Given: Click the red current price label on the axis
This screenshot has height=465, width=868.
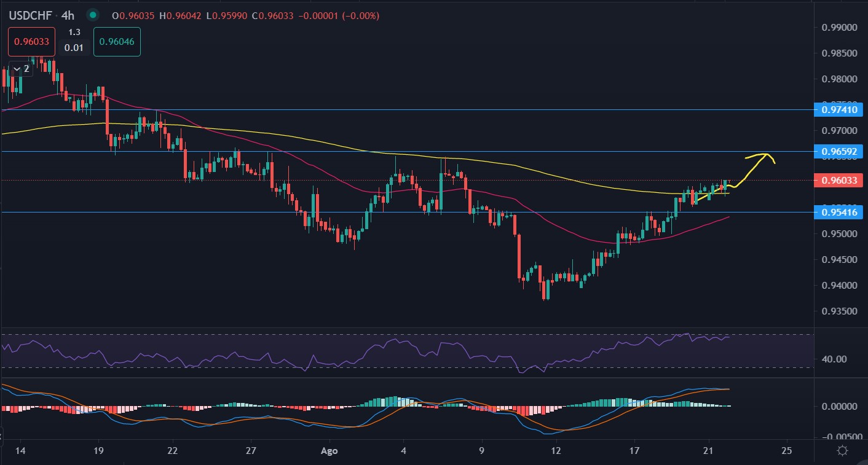Looking at the screenshot, I should tap(839, 180).
